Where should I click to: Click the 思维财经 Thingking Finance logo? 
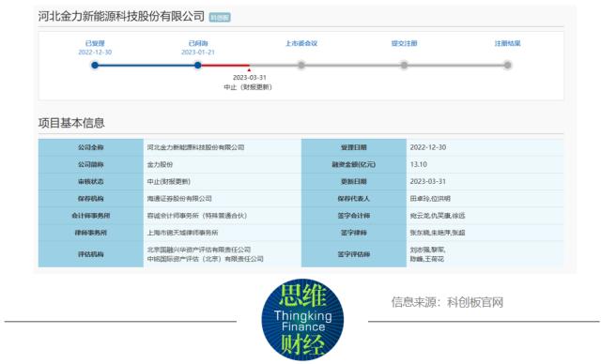tap(302, 320)
